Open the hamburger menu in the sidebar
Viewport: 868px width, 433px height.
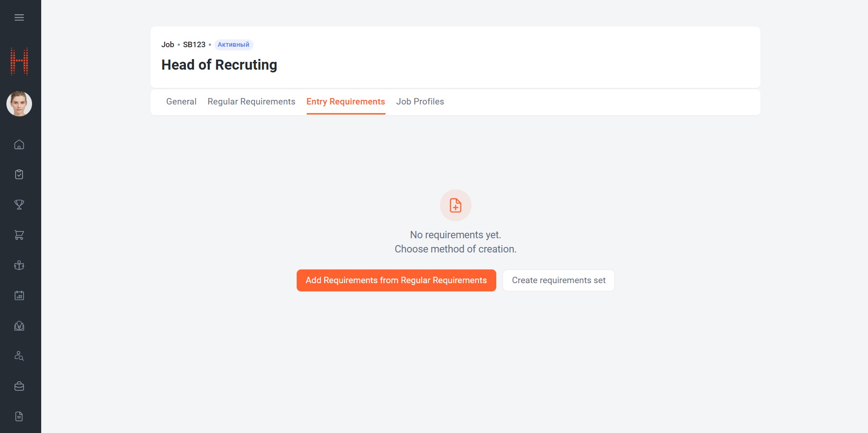19,17
